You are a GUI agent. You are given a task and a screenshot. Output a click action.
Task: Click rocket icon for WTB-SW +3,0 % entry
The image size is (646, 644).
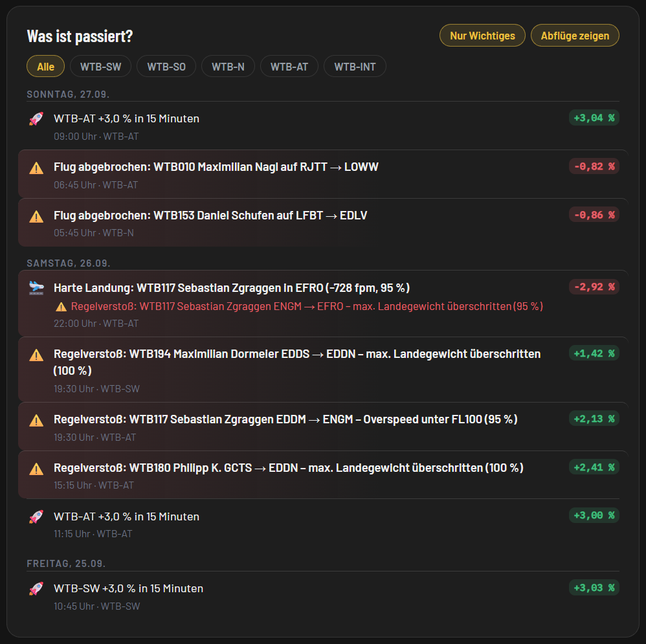pos(36,589)
